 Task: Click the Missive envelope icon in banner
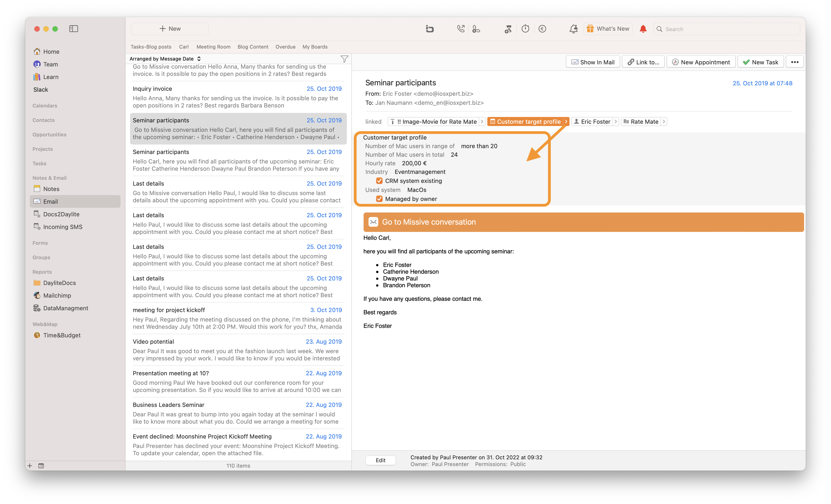(x=373, y=222)
